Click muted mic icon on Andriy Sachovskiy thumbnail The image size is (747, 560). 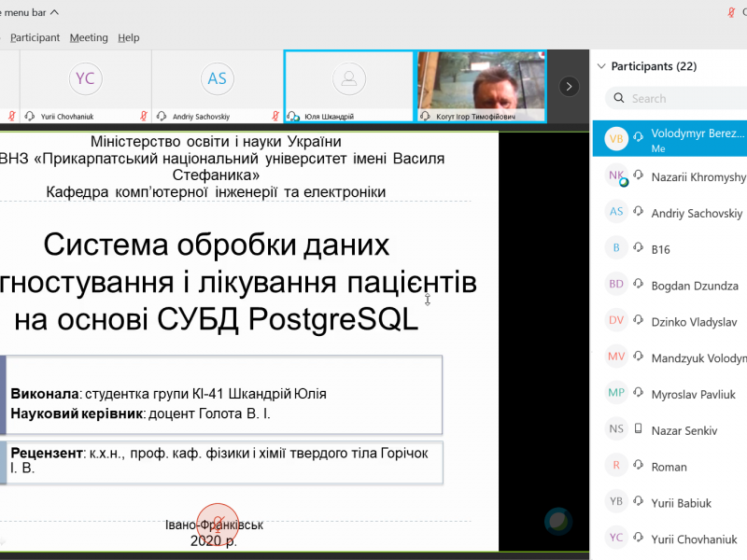[x=275, y=117]
